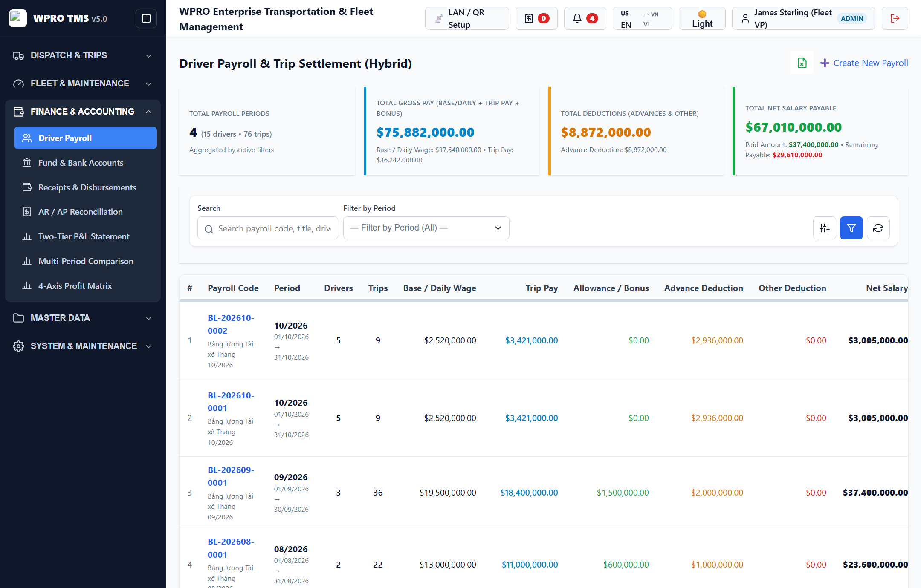Open payroll BL-202609-0001

click(x=231, y=476)
